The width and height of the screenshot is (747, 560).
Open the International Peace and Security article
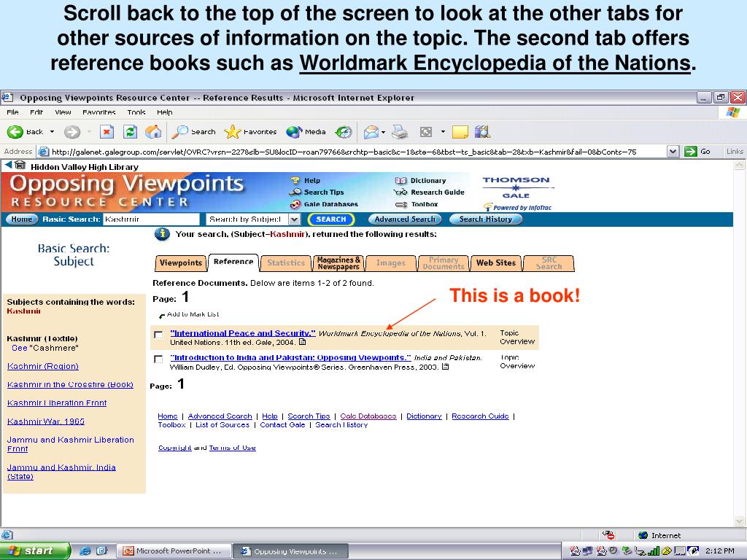243,333
